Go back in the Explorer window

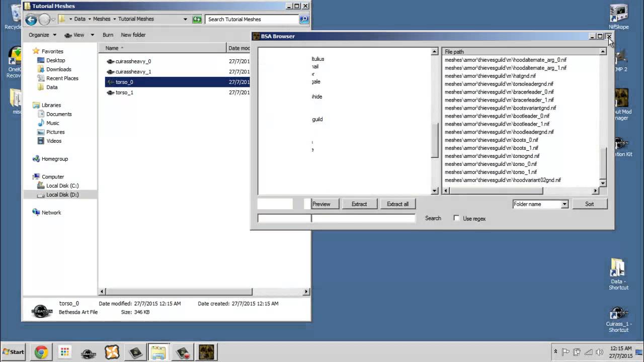[x=31, y=20]
